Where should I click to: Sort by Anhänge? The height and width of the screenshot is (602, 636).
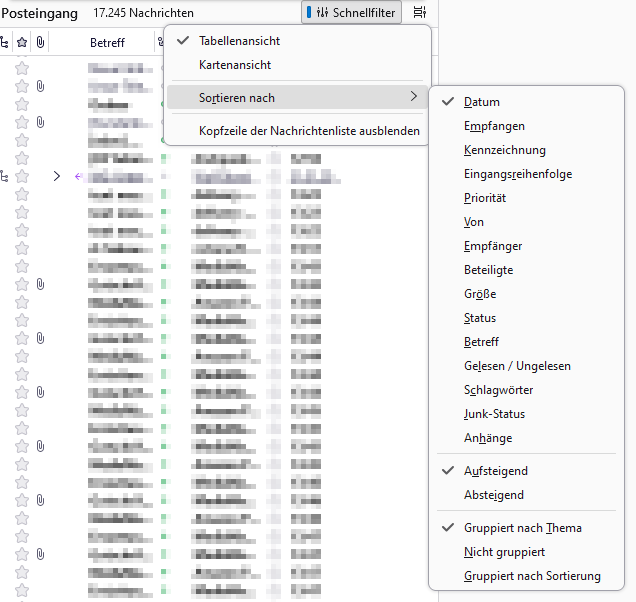(x=488, y=438)
